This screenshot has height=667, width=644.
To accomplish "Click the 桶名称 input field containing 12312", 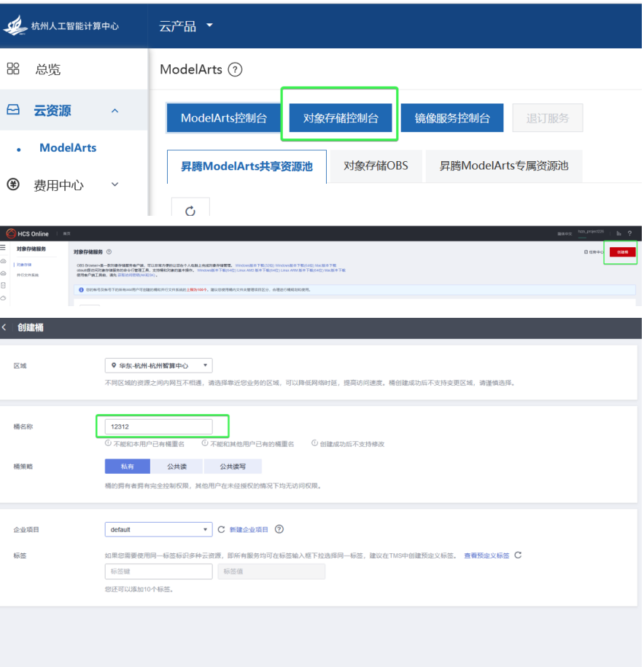I will tap(159, 426).
